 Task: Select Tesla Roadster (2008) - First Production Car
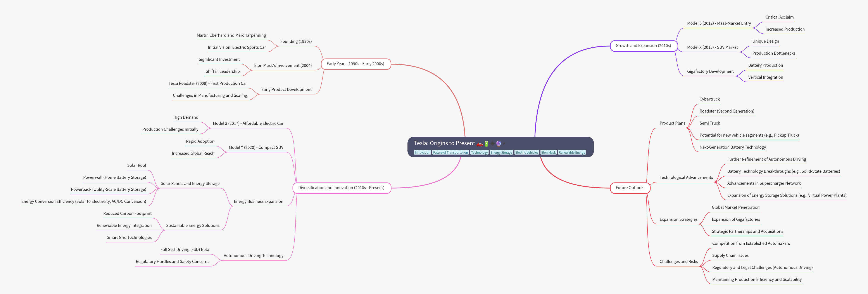208,83
